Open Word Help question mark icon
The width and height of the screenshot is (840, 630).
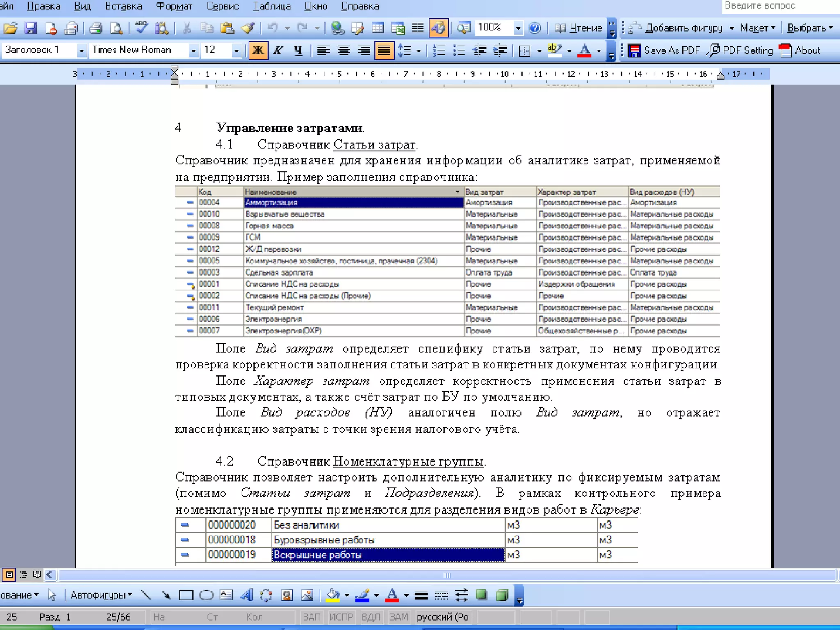pos(534,28)
